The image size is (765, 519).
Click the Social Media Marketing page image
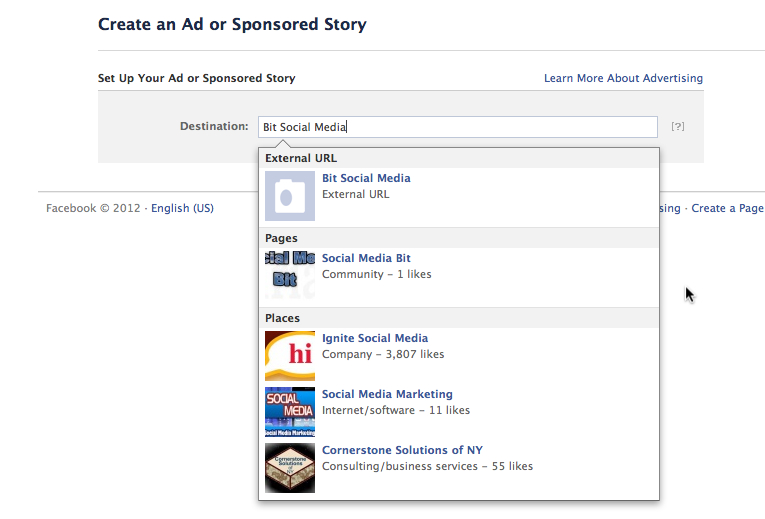pyautogui.click(x=290, y=412)
